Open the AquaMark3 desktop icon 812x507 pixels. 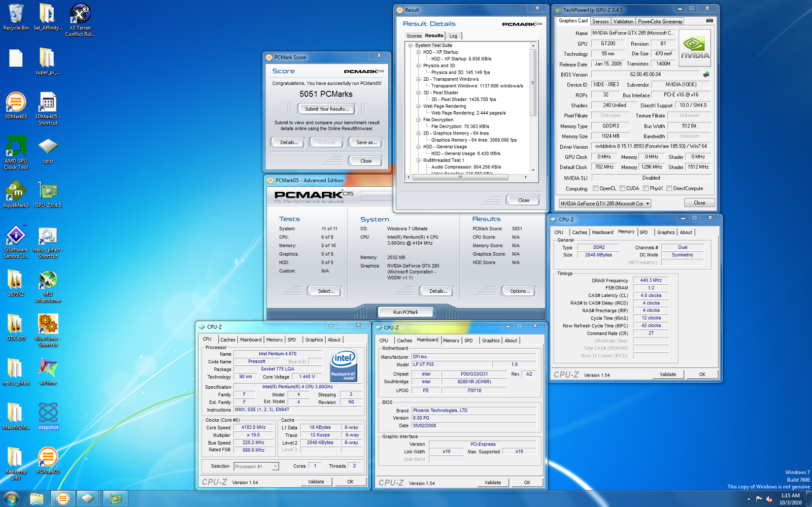click(16, 194)
